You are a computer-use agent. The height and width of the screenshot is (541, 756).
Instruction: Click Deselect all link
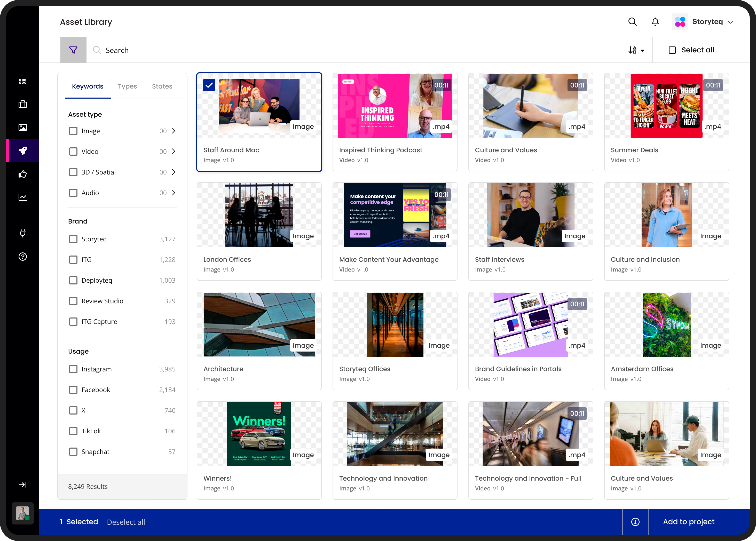click(125, 522)
